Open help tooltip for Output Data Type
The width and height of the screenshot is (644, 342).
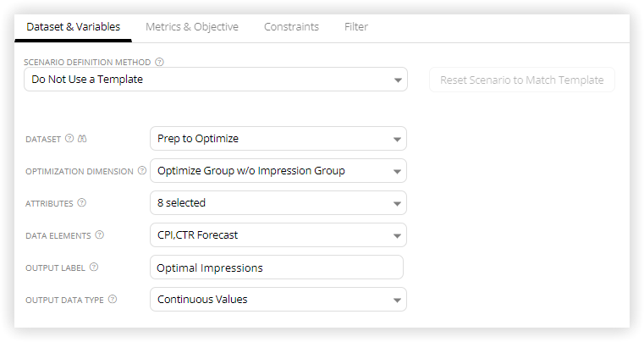113,300
